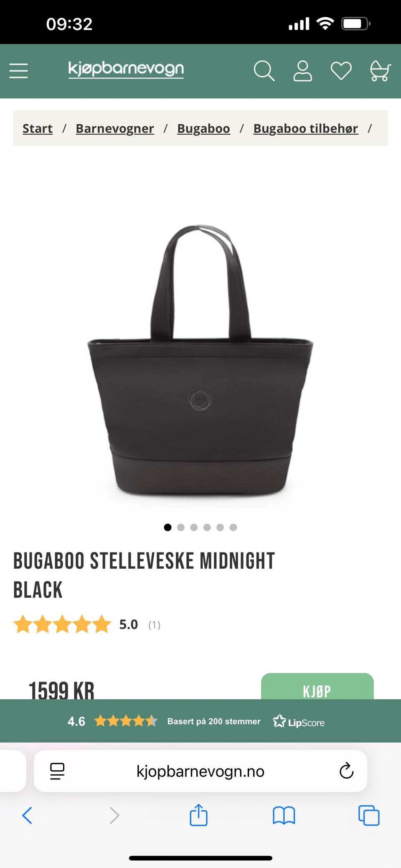The width and height of the screenshot is (401, 868).
Task: Reload the page with refresh icon
Action: (x=346, y=771)
